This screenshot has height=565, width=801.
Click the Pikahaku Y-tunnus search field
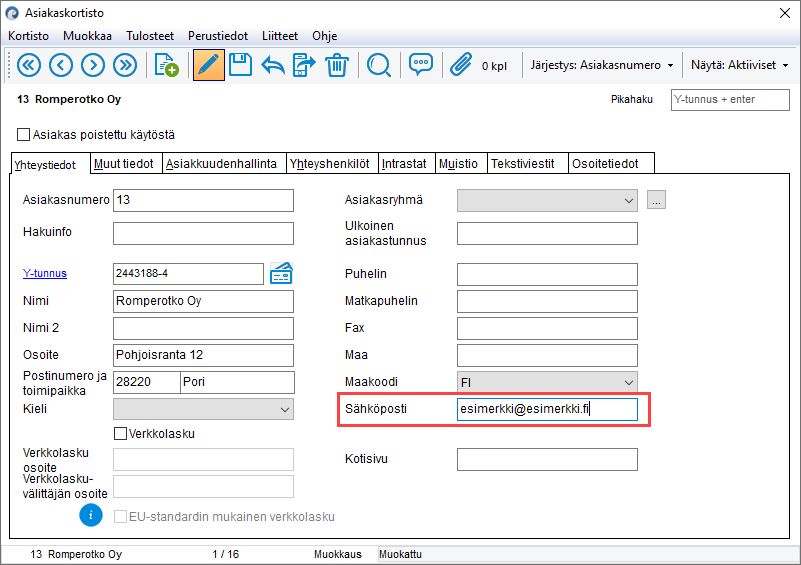click(x=730, y=100)
